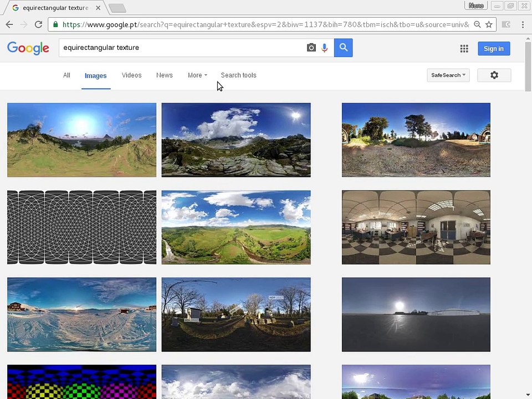The image size is (532, 399).
Task: Open a new browser tab
Action: click(117, 8)
